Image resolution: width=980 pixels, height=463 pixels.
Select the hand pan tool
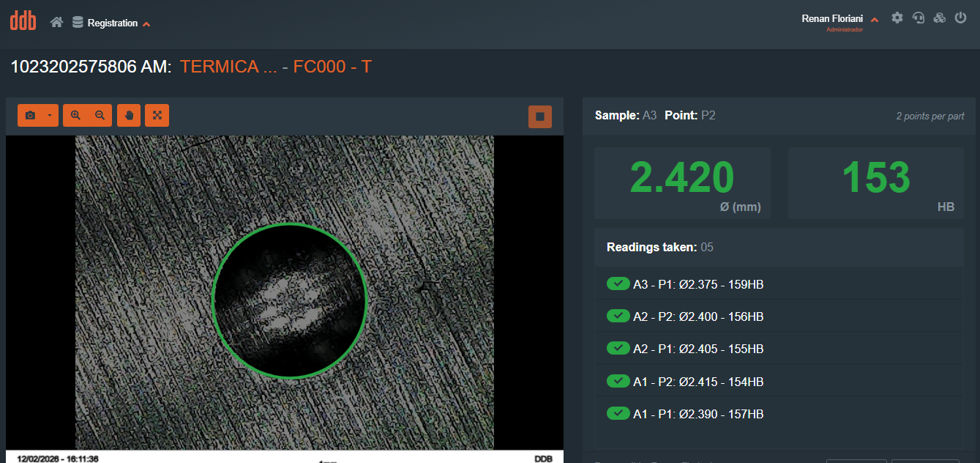pyautogui.click(x=129, y=116)
